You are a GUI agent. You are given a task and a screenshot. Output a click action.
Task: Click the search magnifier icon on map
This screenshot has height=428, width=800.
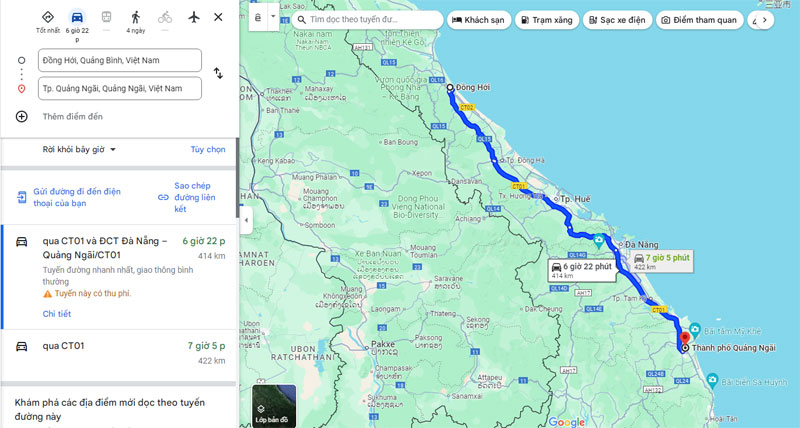tap(299, 19)
